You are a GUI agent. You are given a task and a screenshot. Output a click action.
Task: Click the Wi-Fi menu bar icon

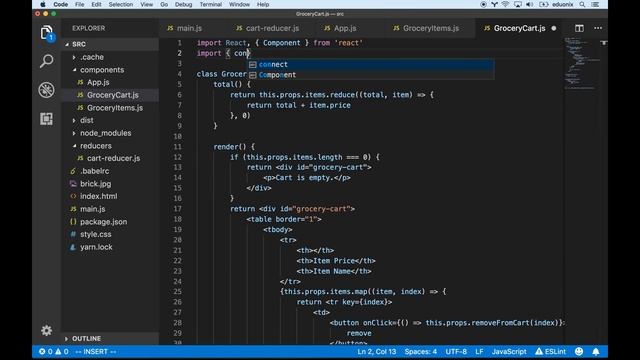click(505, 4)
